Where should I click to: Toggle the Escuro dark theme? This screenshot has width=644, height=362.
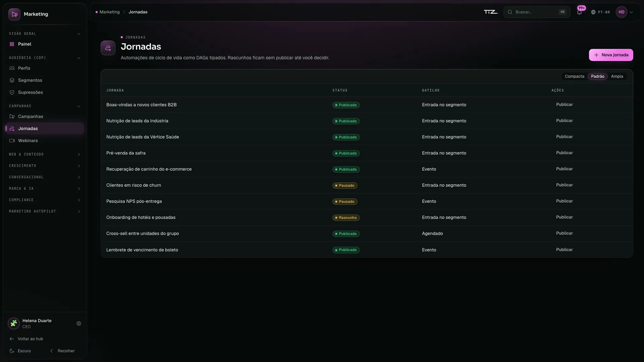point(20,351)
